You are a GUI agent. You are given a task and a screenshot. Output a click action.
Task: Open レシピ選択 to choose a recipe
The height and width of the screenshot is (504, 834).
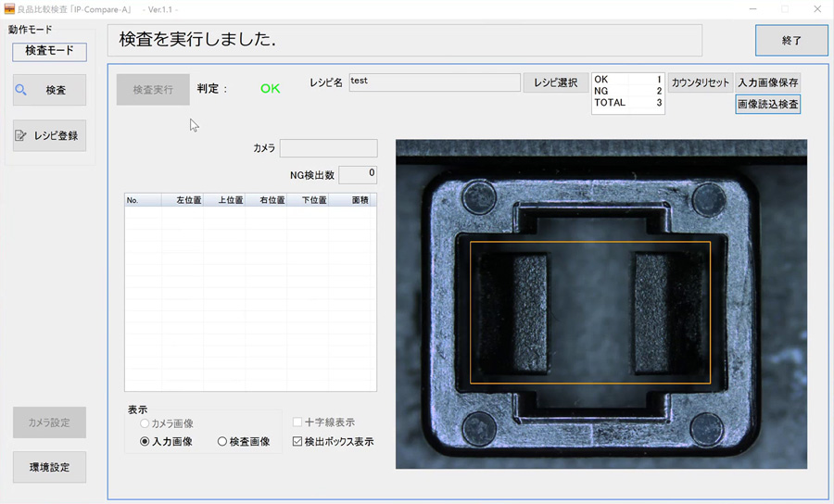(556, 82)
